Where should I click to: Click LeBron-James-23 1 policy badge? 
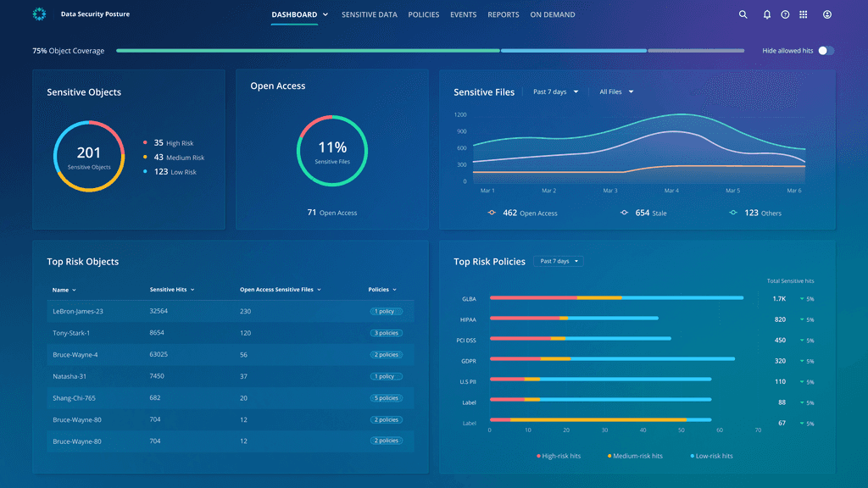pos(386,312)
